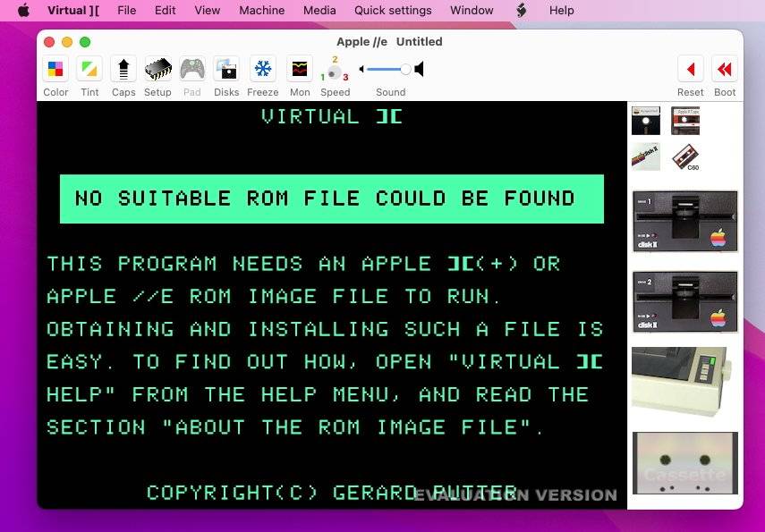Open the Disks toolbar icon
The width and height of the screenshot is (765, 532).
pyautogui.click(x=226, y=69)
